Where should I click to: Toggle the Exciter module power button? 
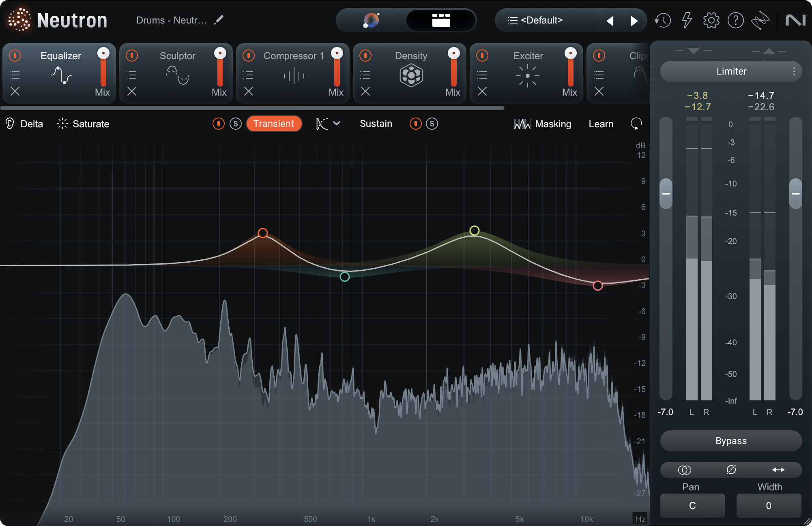pos(482,56)
